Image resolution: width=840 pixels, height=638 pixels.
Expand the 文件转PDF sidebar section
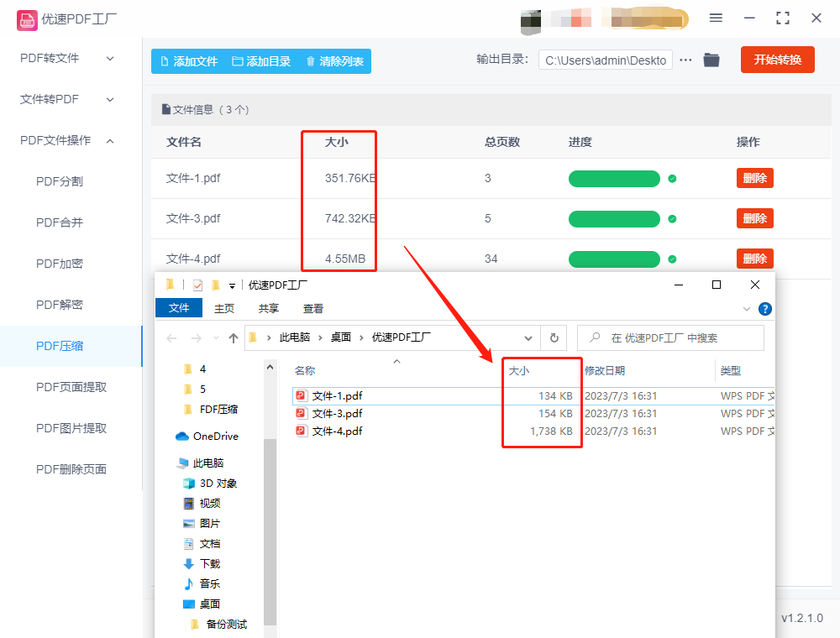[110, 100]
